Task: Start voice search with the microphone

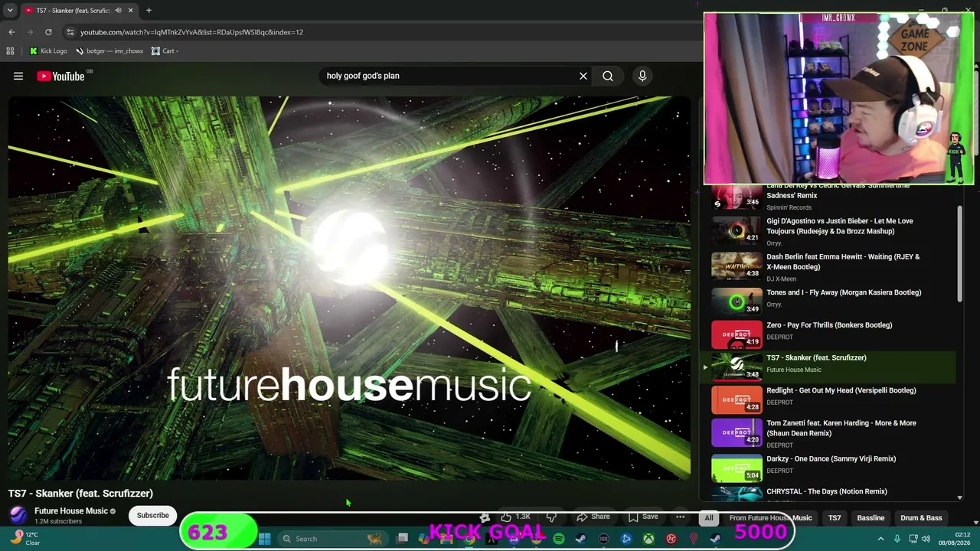Action: click(642, 76)
